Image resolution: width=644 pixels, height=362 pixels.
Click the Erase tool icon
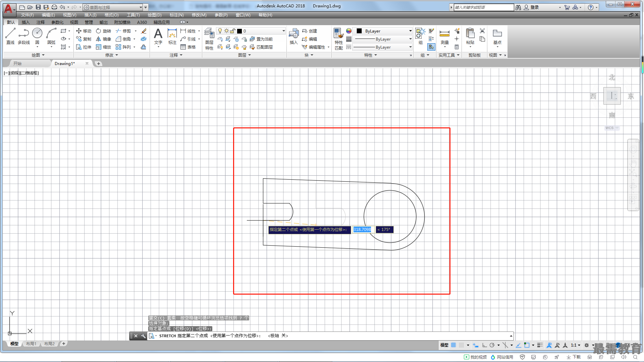pos(144,31)
